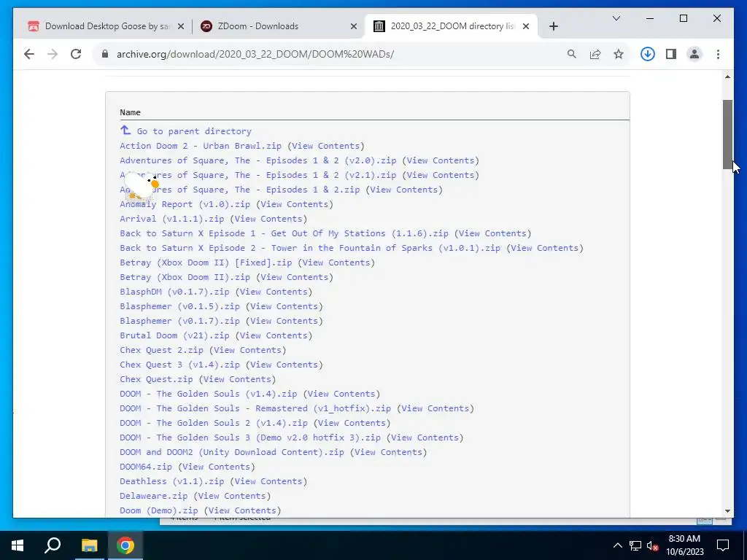The height and width of the screenshot is (560, 747).
Task: Share this page using share icon
Action: tap(595, 54)
